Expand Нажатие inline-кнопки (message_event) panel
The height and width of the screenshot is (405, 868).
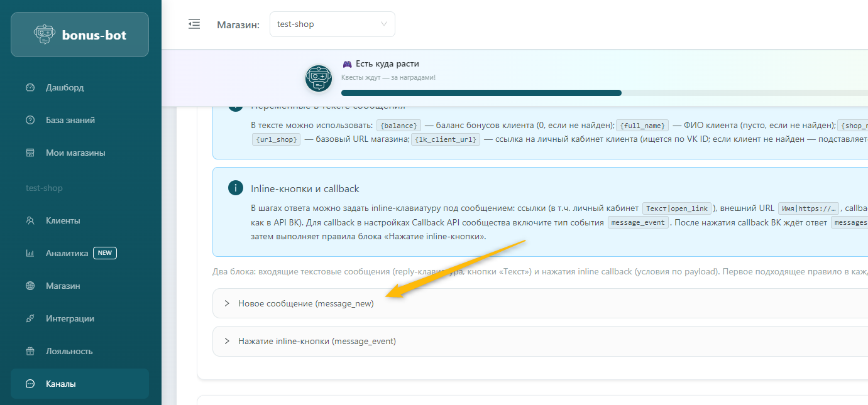click(541, 341)
